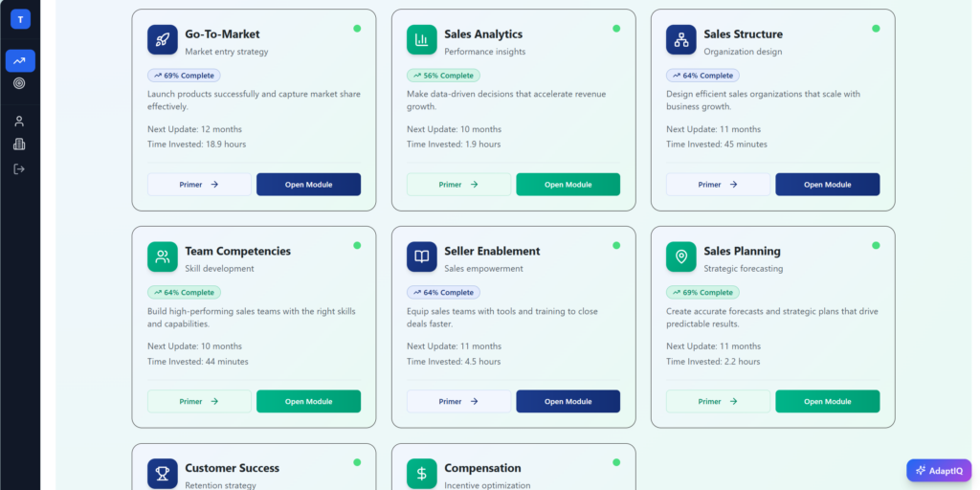The image size is (980, 490).
Task: Click 'Performance insights' subtitle
Action: (485, 52)
